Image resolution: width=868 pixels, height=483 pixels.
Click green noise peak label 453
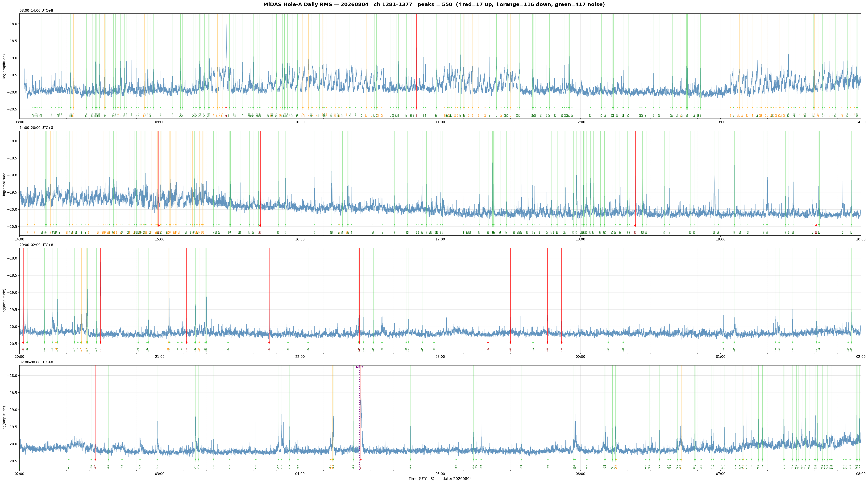coord(608,350)
